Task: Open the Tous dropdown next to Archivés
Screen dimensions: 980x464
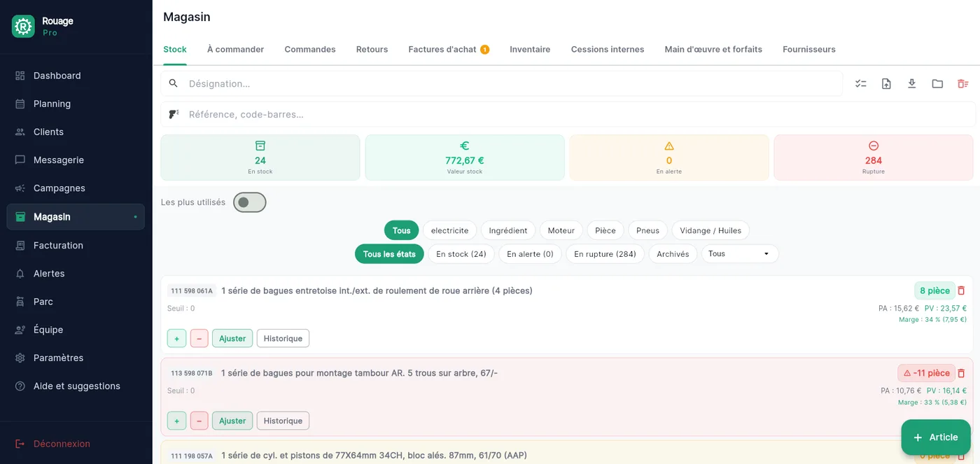Action: [740, 253]
